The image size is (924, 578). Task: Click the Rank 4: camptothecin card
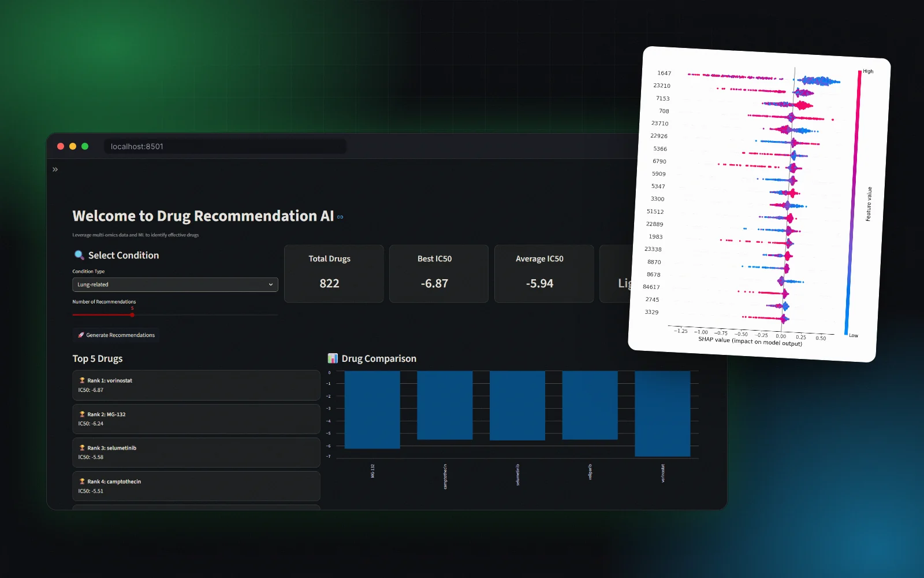click(196, 486)
